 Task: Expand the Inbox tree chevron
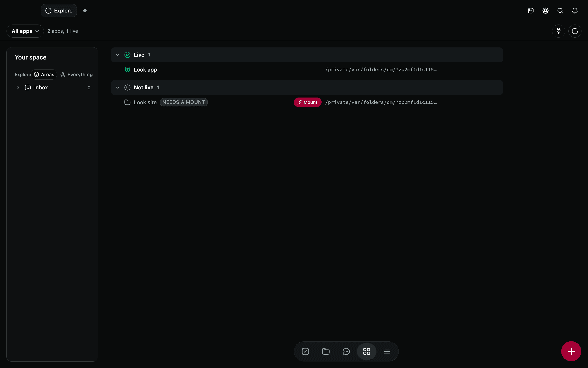18,88
